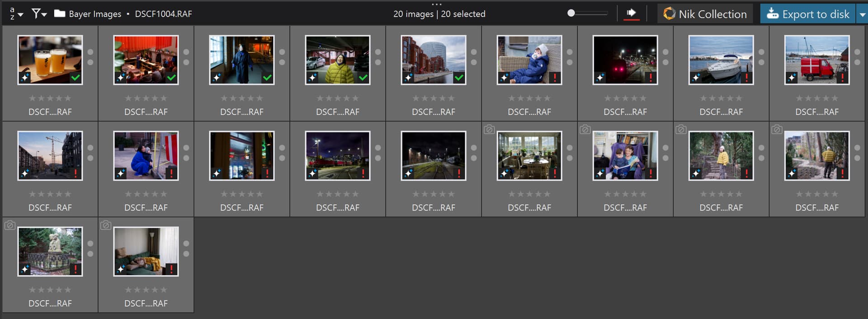Click the export arrow icon beside the slider

click(631, 13)
